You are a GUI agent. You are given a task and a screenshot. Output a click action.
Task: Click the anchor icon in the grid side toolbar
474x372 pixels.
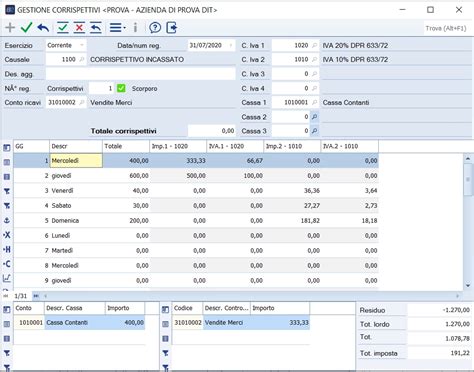[x=7, y=220]
